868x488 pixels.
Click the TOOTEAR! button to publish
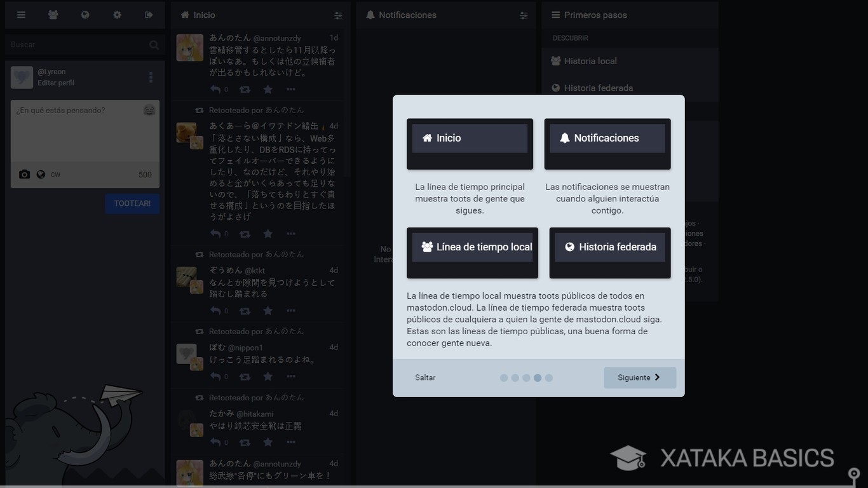click(132, 203)
